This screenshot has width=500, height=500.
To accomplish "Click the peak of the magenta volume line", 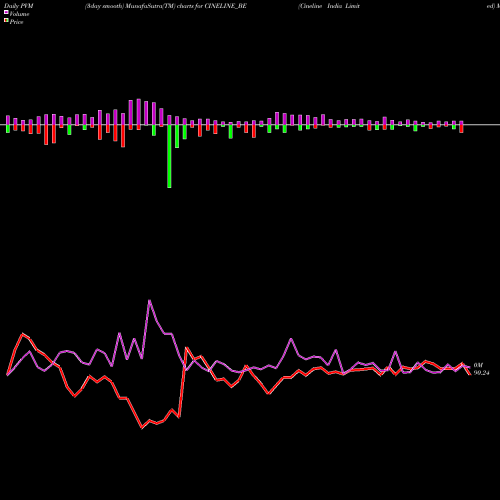I will 149,300.
